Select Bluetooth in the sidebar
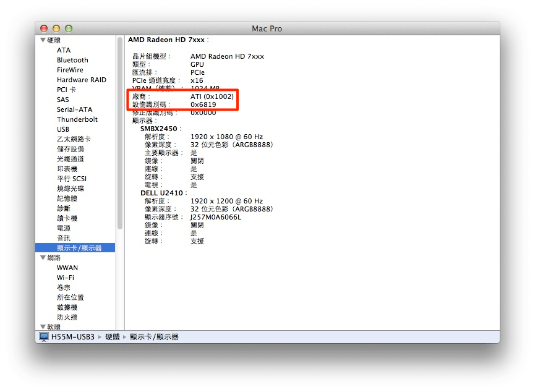The image size is (535, 392). [72, 60]
